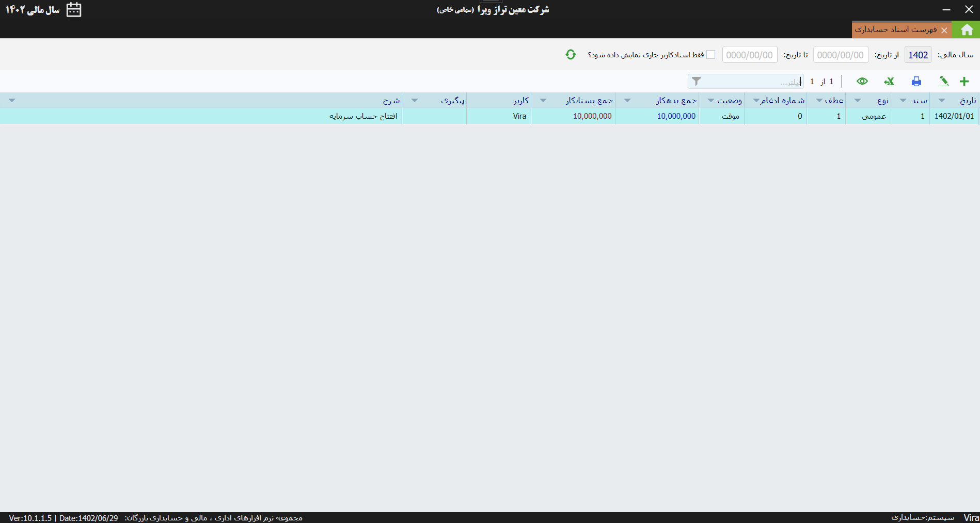The image size is (980, 523).
Task: Click the green pencil edit icon
Action: [943, 82]
